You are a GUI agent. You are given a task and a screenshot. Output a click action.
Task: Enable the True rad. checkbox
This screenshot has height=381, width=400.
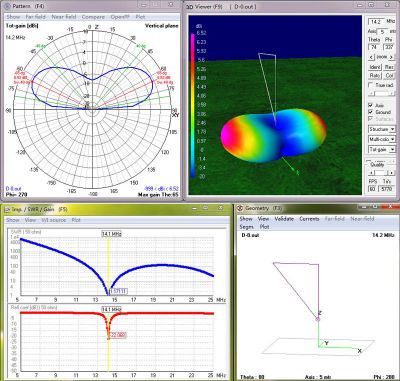coord(371,85)
